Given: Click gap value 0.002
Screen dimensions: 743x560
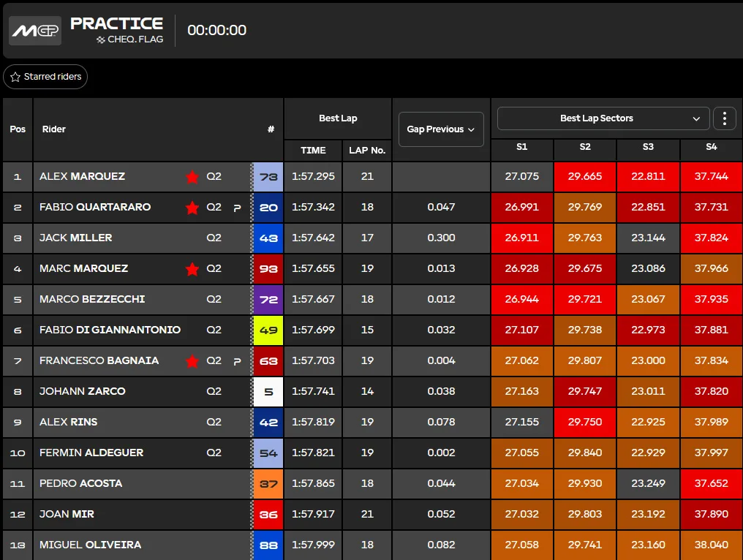Looking at the screenshot, I should tap(441, 453).
